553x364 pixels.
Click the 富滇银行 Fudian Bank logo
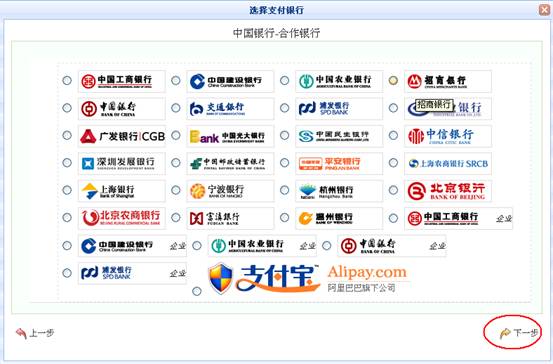(230, 218)
